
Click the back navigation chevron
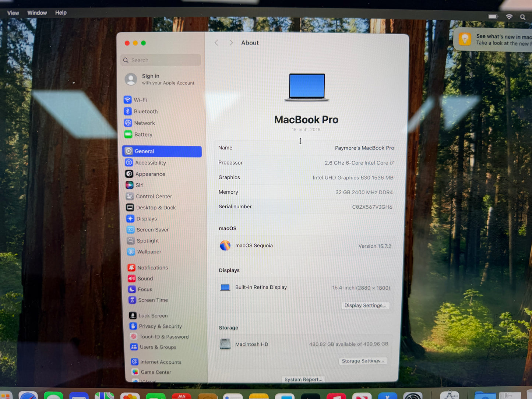tap(216, 43)
